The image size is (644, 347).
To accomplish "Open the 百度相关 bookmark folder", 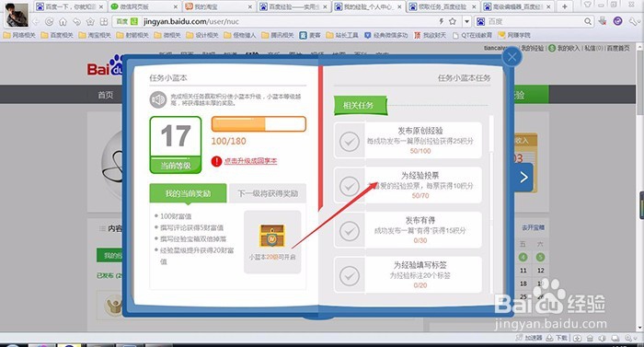I will (57, 35).
